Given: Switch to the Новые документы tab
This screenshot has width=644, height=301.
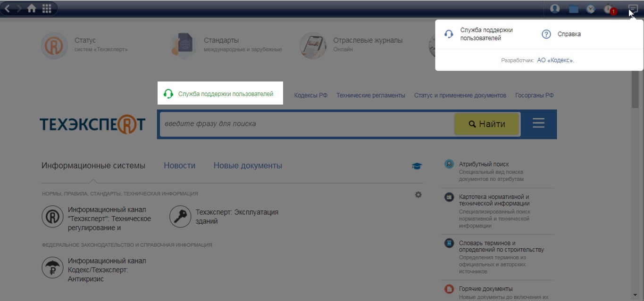Looking at the screenshot, I should coord(248,166).
